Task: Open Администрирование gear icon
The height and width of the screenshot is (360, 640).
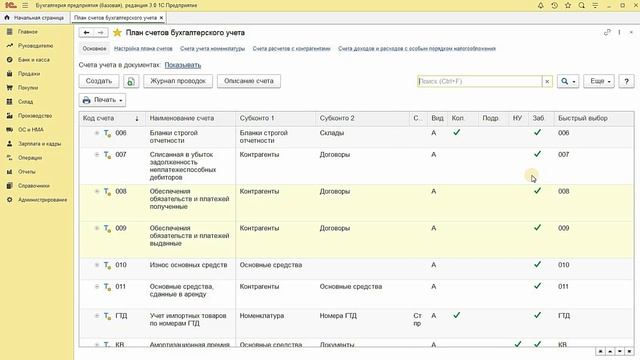Action: tap(9, 200)
